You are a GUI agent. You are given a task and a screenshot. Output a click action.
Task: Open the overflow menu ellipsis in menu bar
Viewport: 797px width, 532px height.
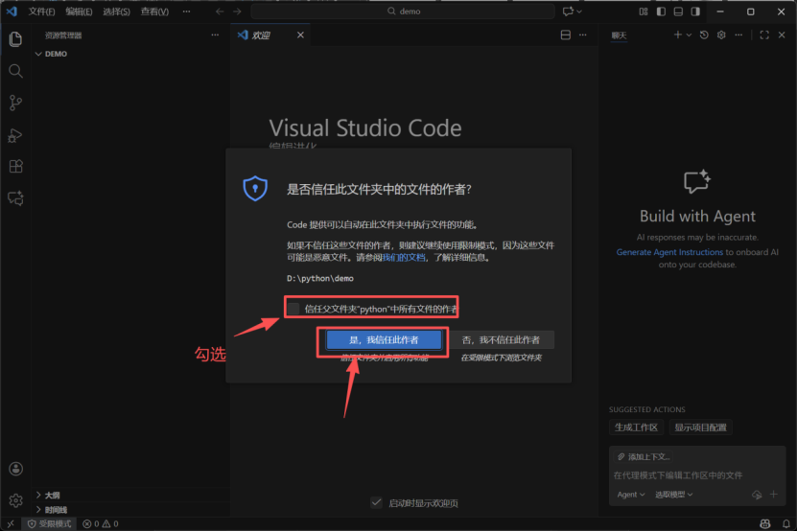187,12
